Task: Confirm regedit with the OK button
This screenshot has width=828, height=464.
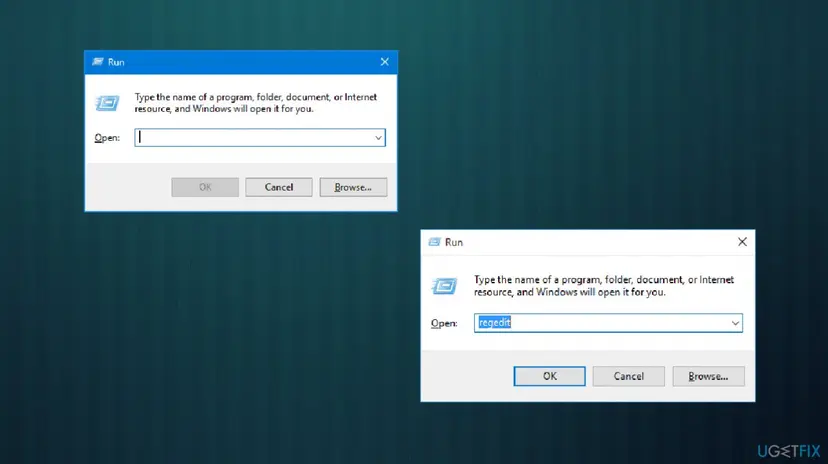Action: click(549, 376)
